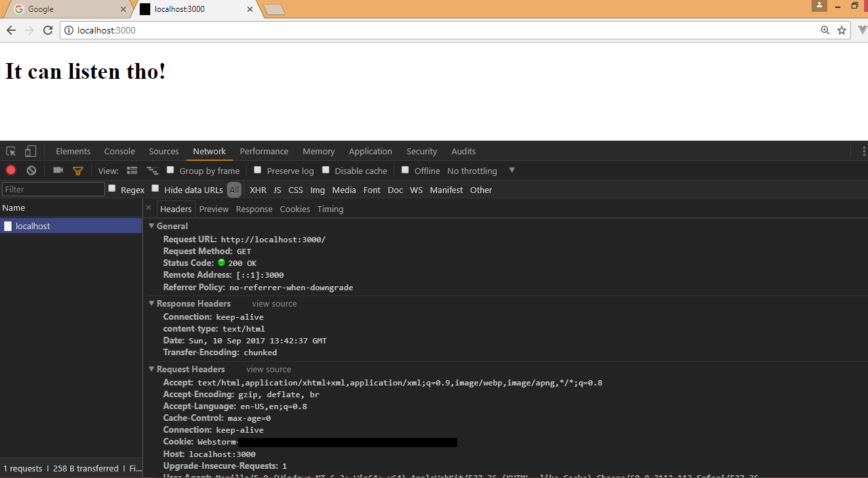Click the Filter input field
Viewport: 868px width, 478px height.
pos(52,189)
